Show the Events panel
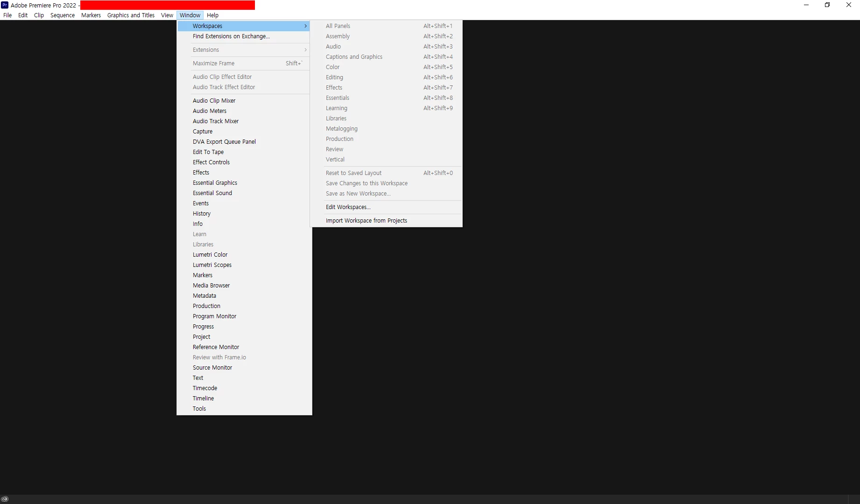 [x=244, y=203]
